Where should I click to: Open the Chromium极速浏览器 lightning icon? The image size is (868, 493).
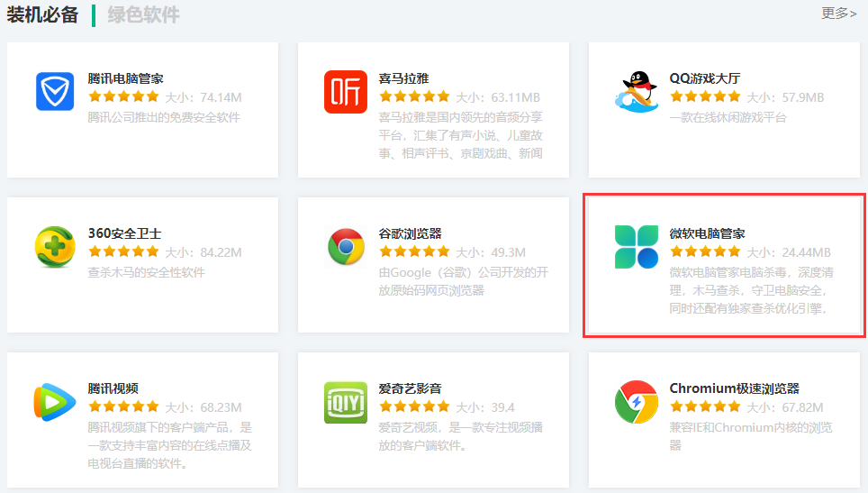[637, 402]
